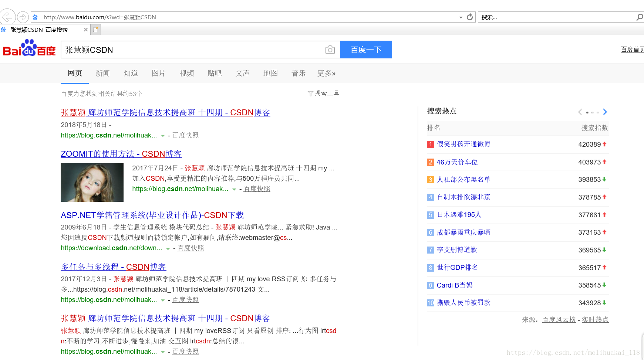This screenshot has height=360, width=644.
Task: Open hot topic 日本遇难195人
Action: (459, 215)
